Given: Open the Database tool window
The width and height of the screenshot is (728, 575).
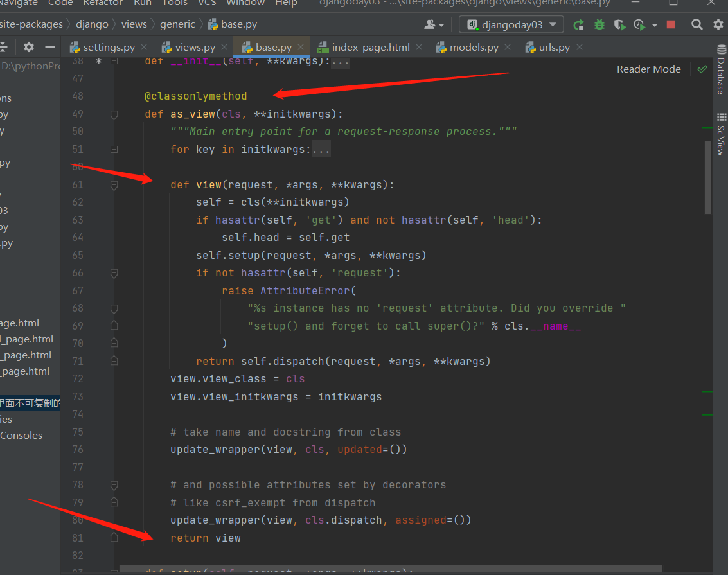Looking at the screenshot, I should click(x=721, y=69).
